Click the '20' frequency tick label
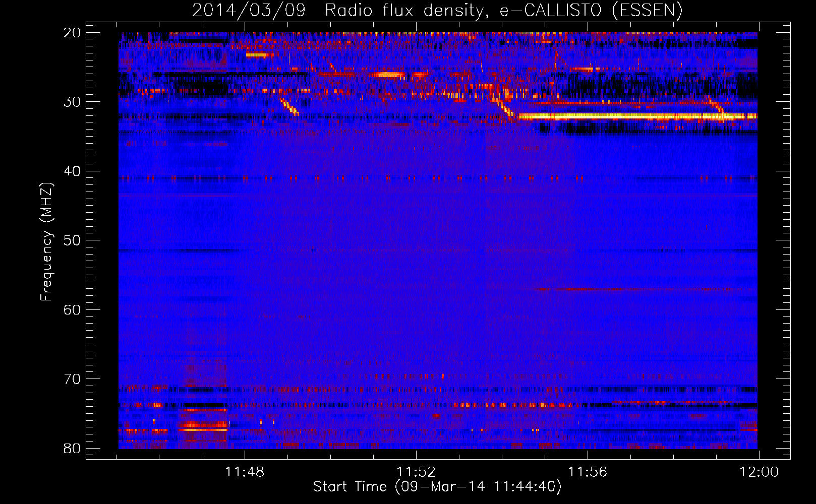 (73, 33)
